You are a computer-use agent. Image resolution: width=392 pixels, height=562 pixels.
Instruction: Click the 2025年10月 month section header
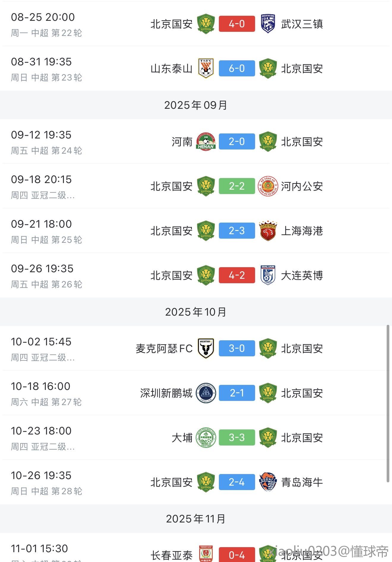click(196, 312)
